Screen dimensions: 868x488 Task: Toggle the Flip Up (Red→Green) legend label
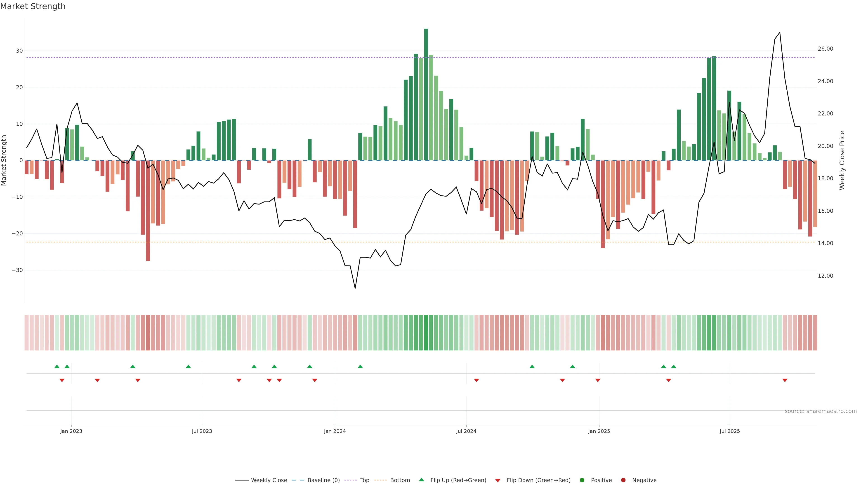point(458,480)
